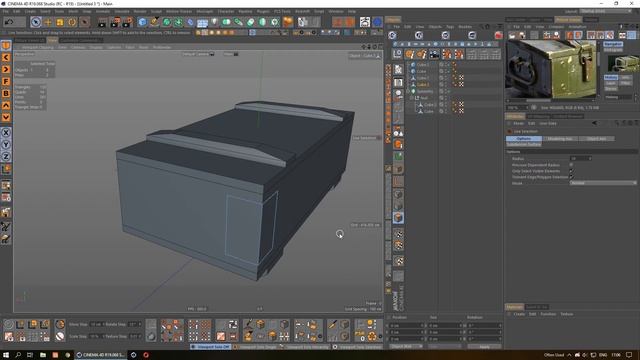Open the Windows Start menu

coord(6,355)
